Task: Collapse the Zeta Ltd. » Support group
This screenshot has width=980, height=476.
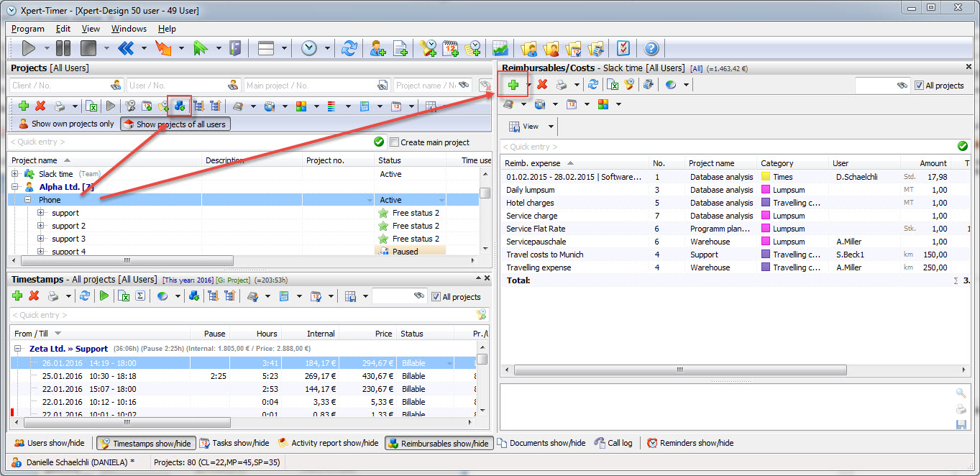Action: click(x=19, y=348)
